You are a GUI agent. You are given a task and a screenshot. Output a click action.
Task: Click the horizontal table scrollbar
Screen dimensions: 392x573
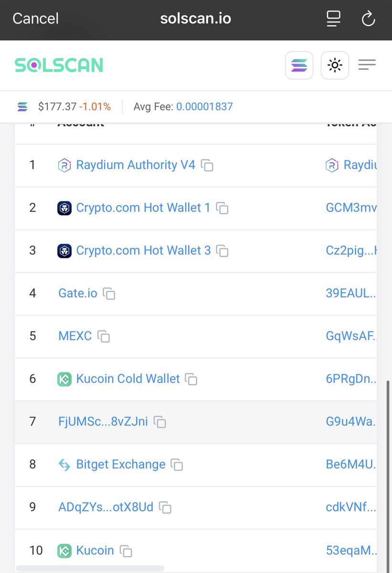tap(90, 568)
